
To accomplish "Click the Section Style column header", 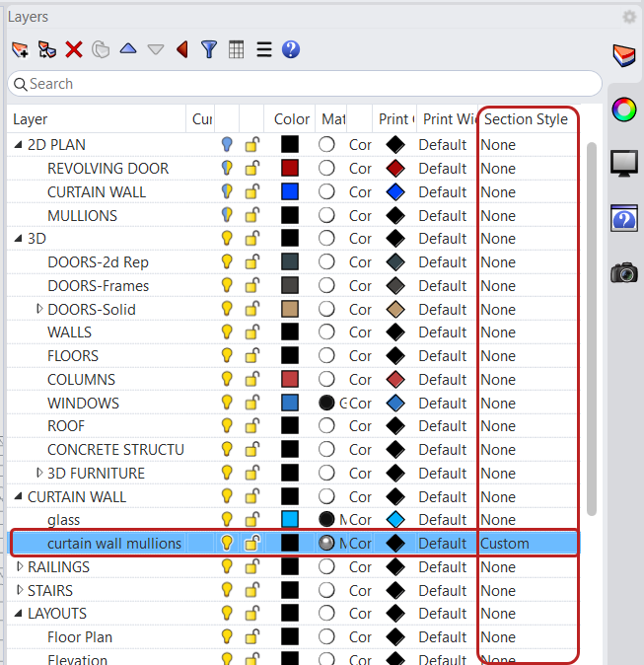I will click(x=525, y=119).
